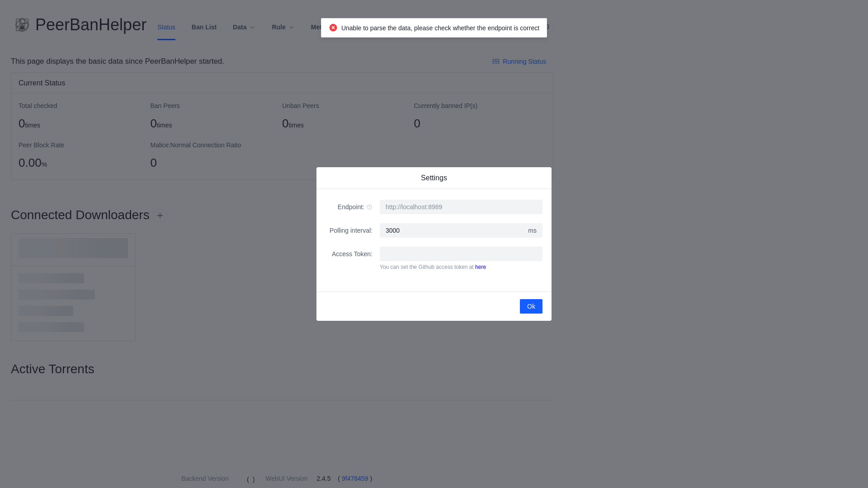Screen dimensions: 868x488
Task: Add a downloader with the plus icon
Action: pos(160,216)
